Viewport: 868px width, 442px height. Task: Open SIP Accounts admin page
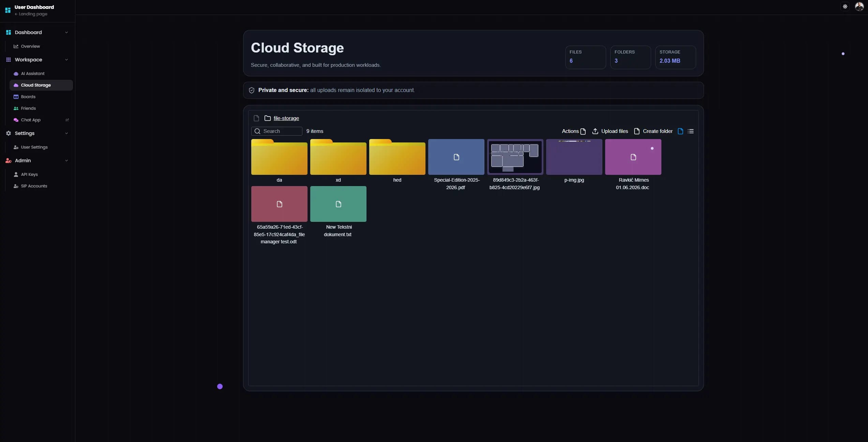coord(41,186)
